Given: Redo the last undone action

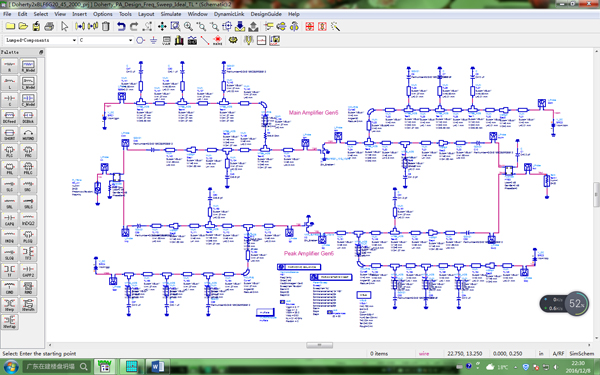Looking at the screenshot, I should click(x=134, y=26).
